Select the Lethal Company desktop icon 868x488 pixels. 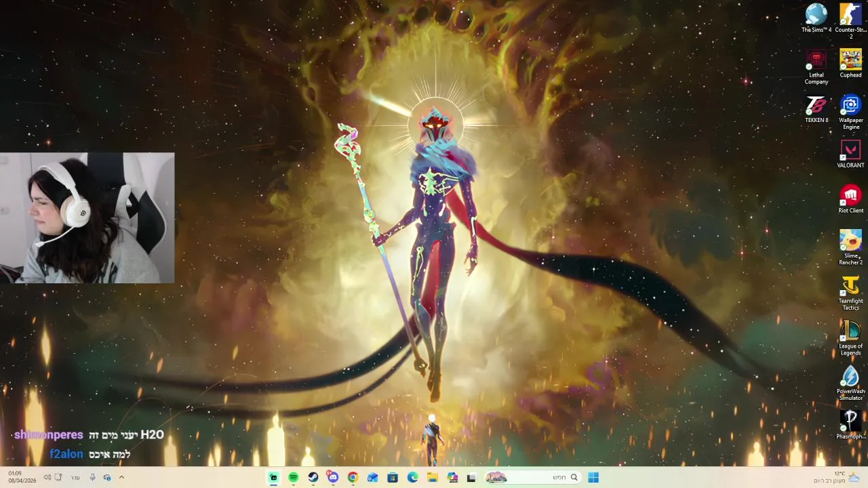[816, 67]
